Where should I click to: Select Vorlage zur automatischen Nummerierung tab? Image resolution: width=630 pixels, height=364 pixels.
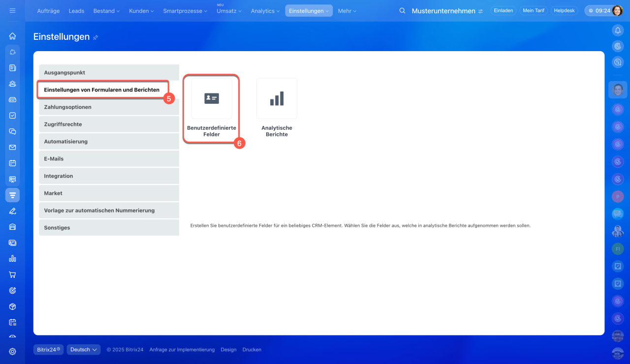click(109, 210)
